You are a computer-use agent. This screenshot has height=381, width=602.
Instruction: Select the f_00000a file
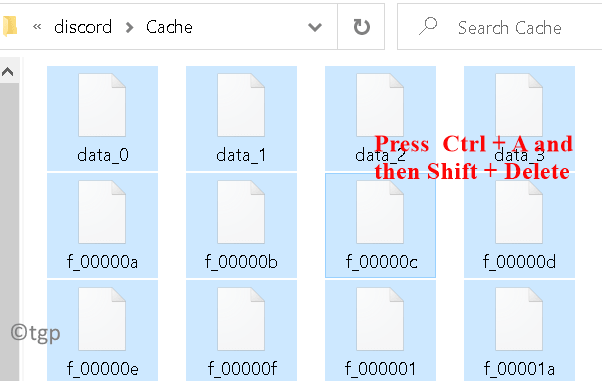(102, 225)
